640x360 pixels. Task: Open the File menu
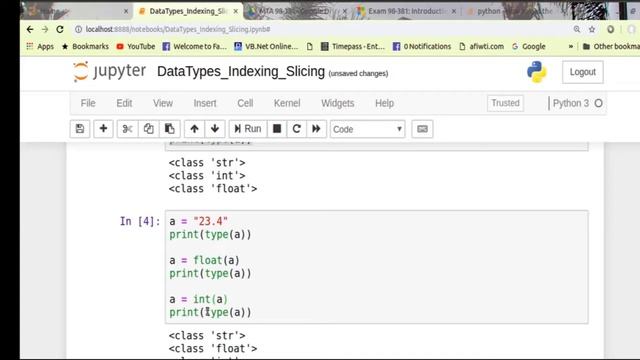(x=88, y=103)
